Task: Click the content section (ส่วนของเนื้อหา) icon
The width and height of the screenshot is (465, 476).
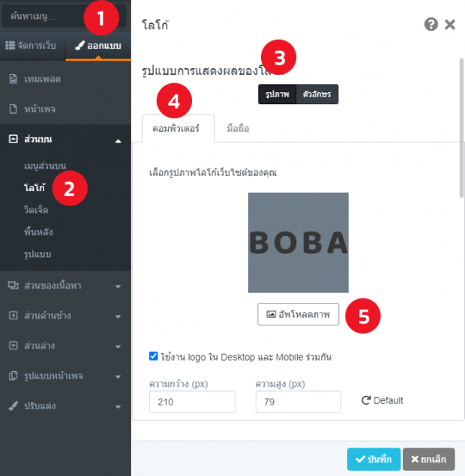Action: coord(13,285)
